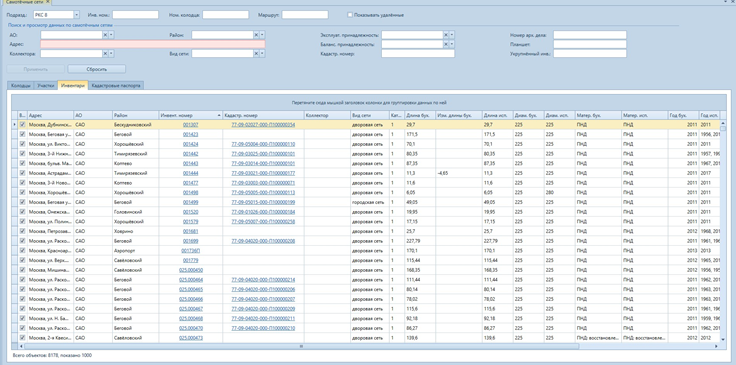Click the Адрес column header
736x365 pixels.
pyautogui.click(x=50, y=115)
